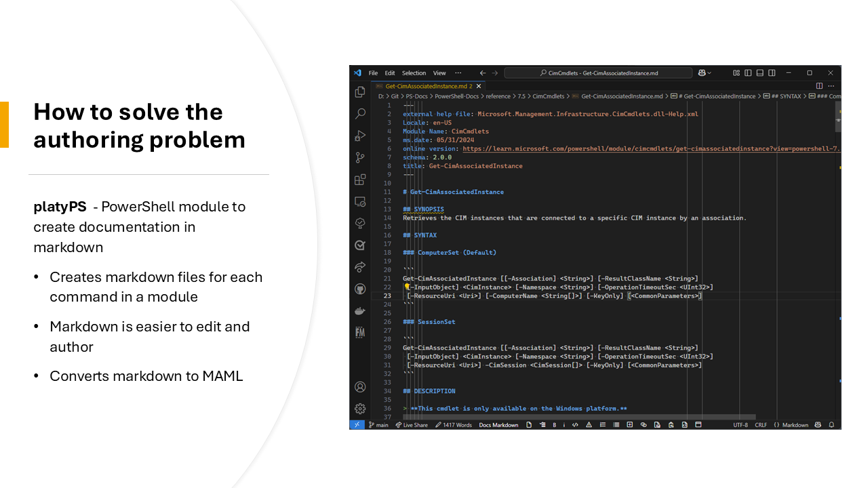
Task: Open the Search view
Action: tap(359, 113)
